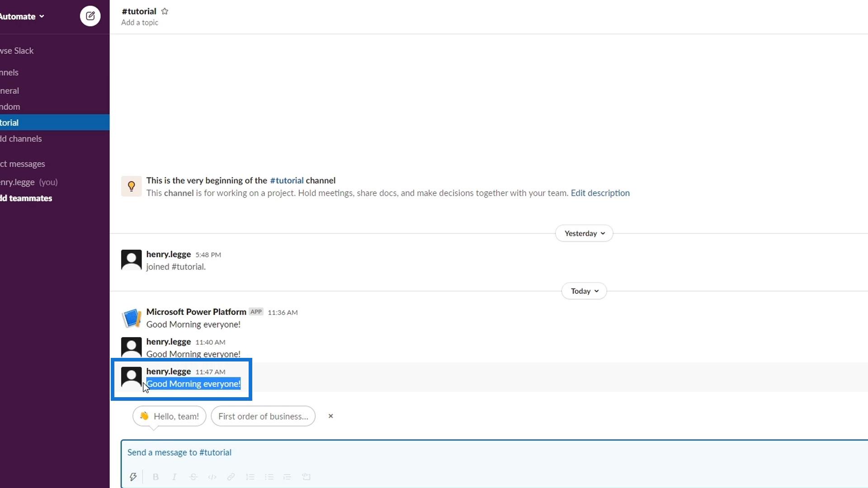The width and height of the screenshot is (868, 488).
Task: Click the compose new message icon
Action: (90, 16)
